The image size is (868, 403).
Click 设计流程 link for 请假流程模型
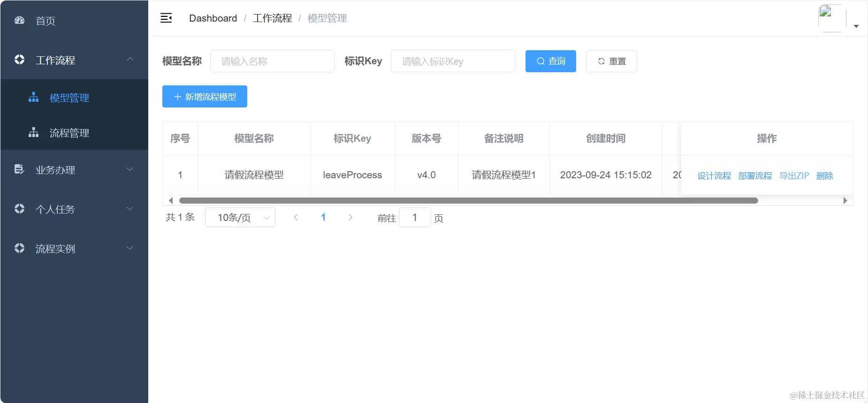tap(714, 175)
